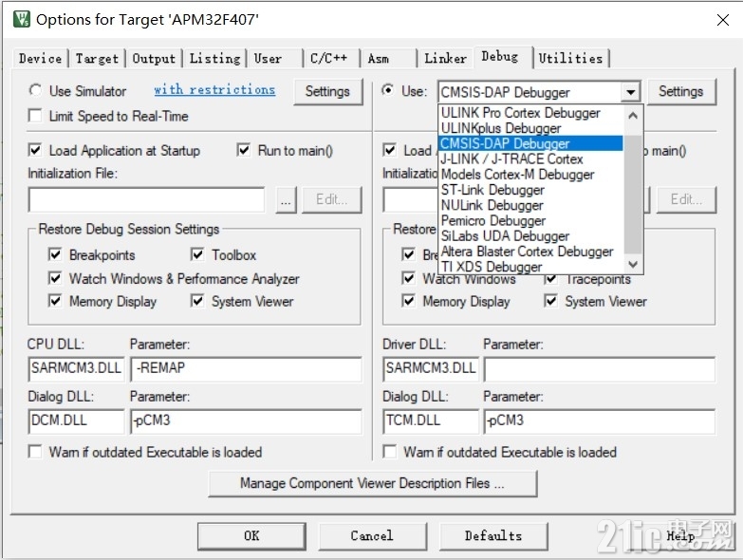Image resolution: width=743 pixels, height=560 pixels.
Task: Toggle simulator Run to main() checkbox
Action: click(244, 150)
